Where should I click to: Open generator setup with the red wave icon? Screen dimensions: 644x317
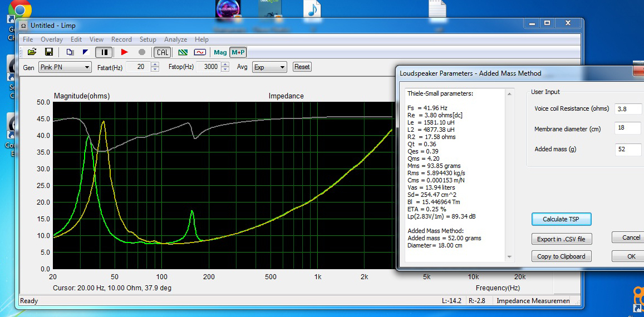[x=200, y=52]
